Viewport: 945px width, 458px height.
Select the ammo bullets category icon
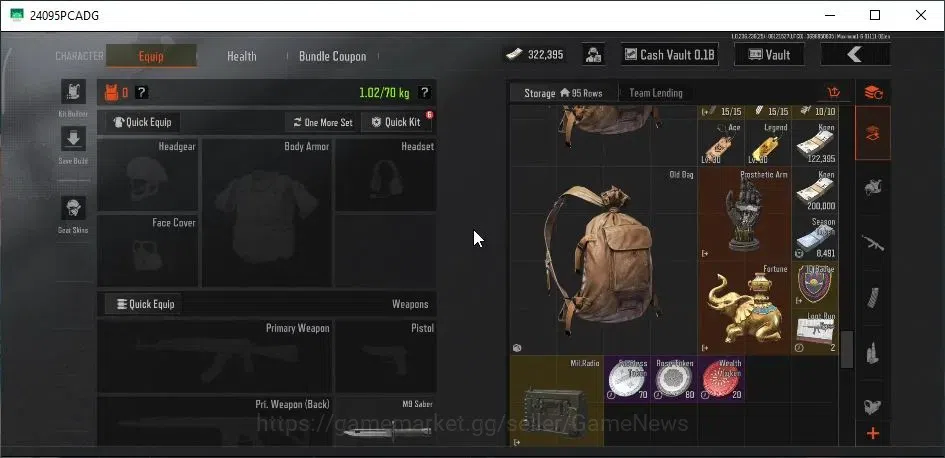pos(873,353)
